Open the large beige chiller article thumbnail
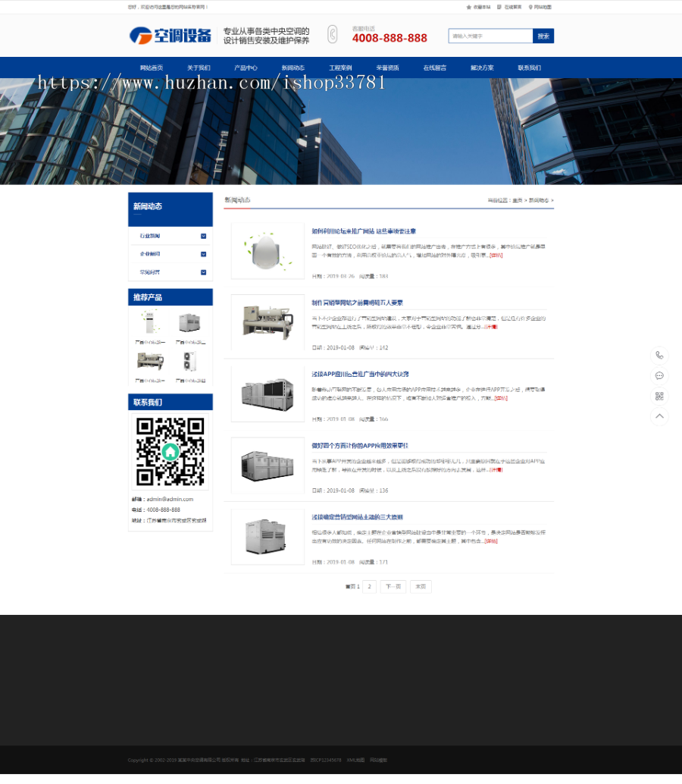 point(267,322)
